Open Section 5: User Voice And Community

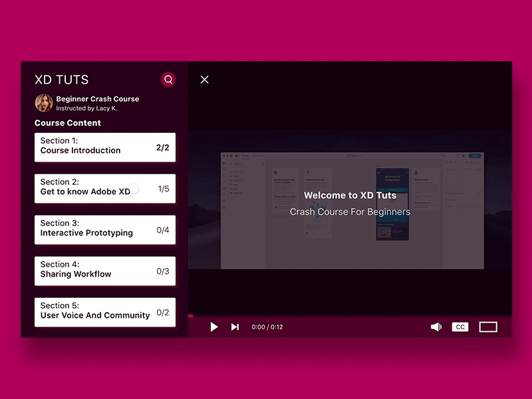[104, 311]
